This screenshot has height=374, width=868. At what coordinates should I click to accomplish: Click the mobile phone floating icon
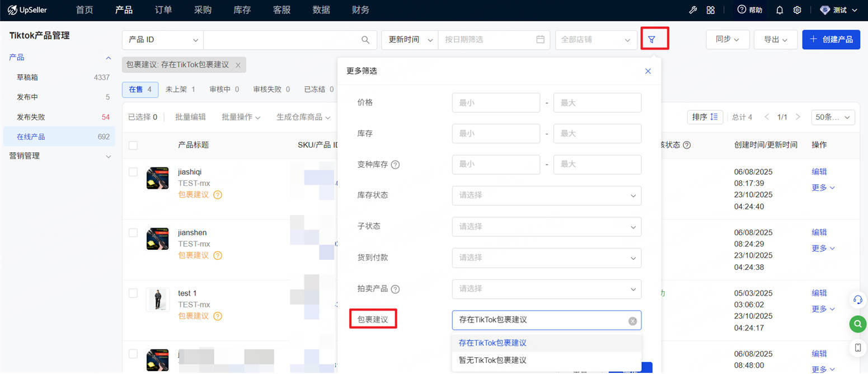[857, 348]
